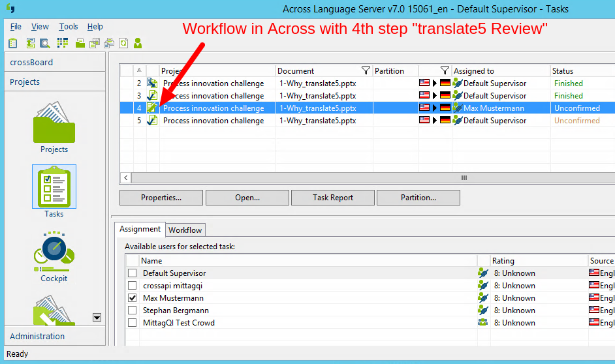Click the printer toolbar icon

point(109,43)
